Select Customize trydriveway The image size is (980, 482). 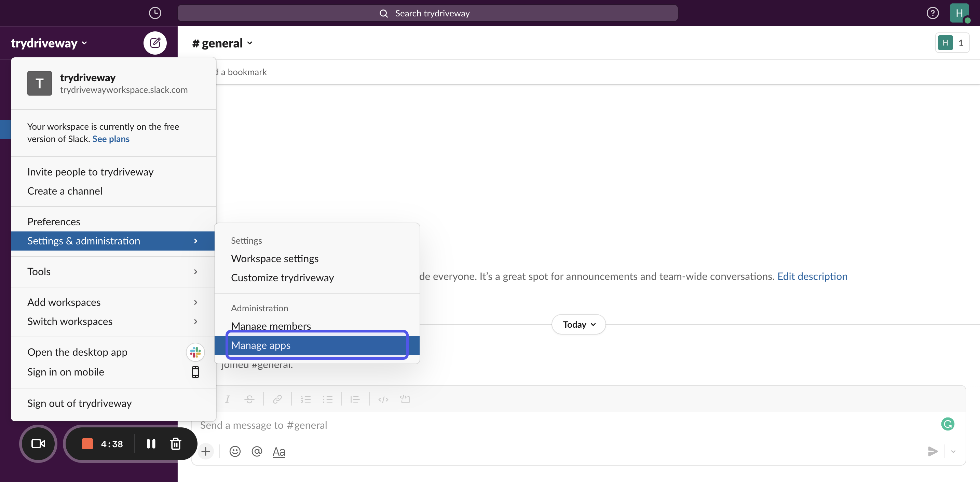coord(317,278)
